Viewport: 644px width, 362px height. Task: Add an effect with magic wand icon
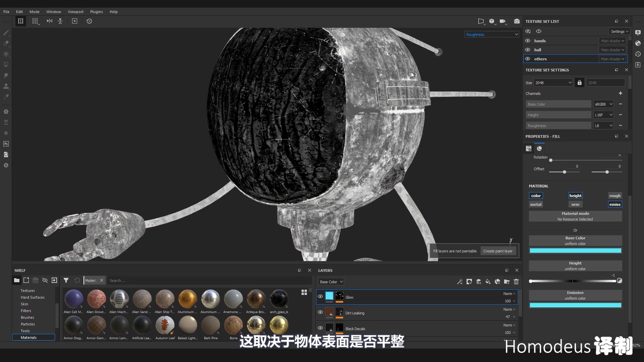460,282
